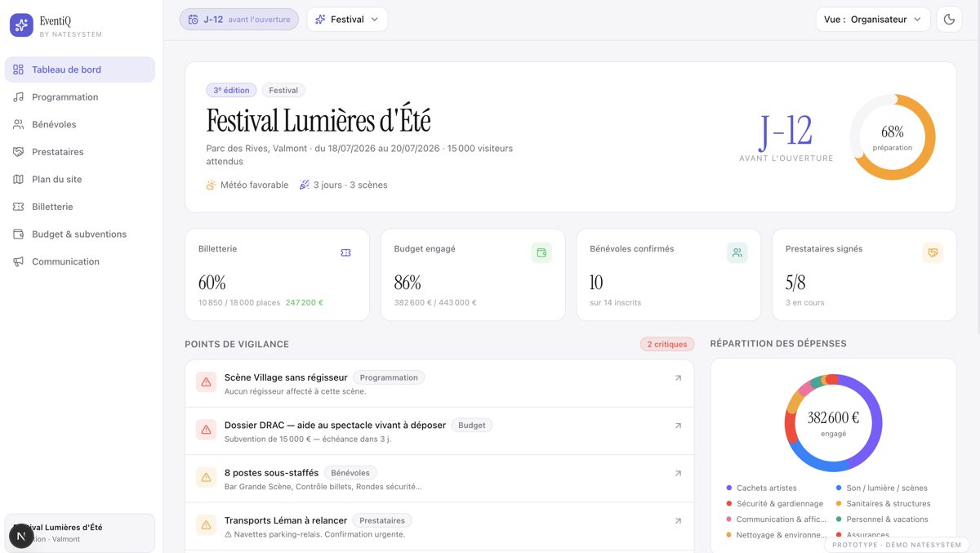
Task: Click the Bénévoles people icon
Action: coord(18,124)
